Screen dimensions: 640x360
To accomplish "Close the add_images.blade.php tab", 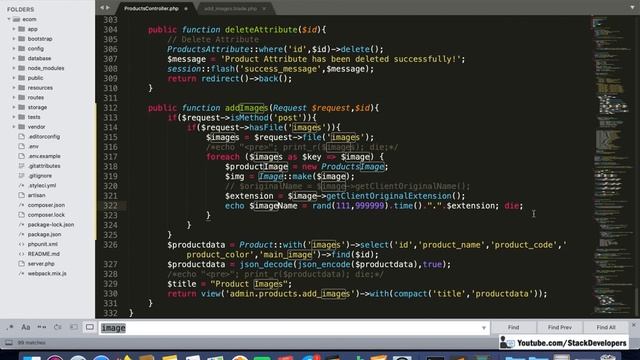I will (x=264, y=9).
